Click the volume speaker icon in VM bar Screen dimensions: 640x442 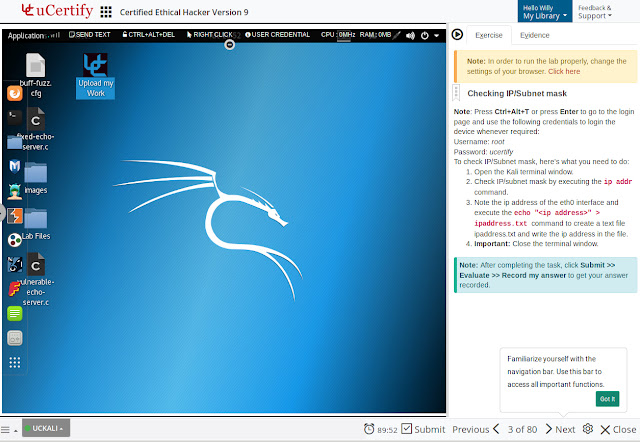410,36
